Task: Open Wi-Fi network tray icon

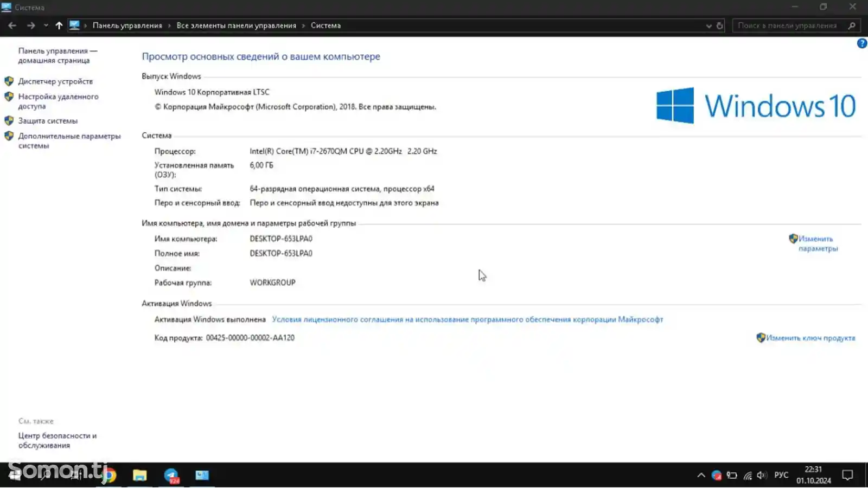Action: tap(748, 476)
